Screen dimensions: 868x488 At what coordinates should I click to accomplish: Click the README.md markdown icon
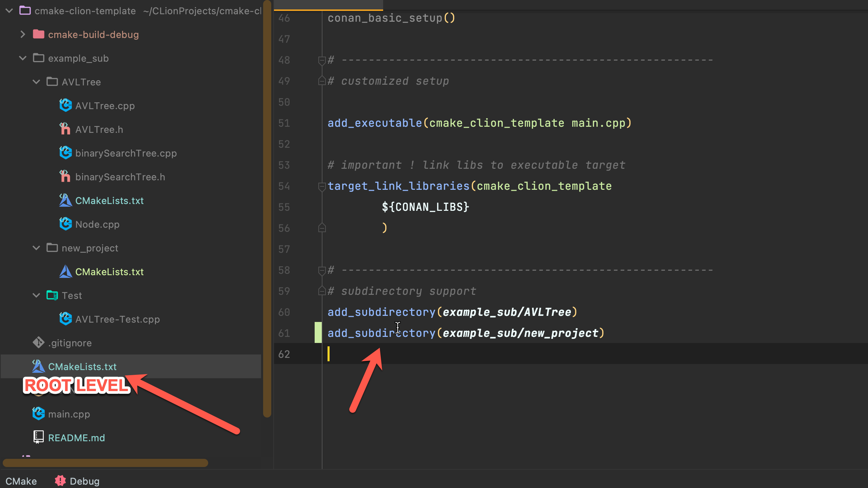[x=38, y=437]
